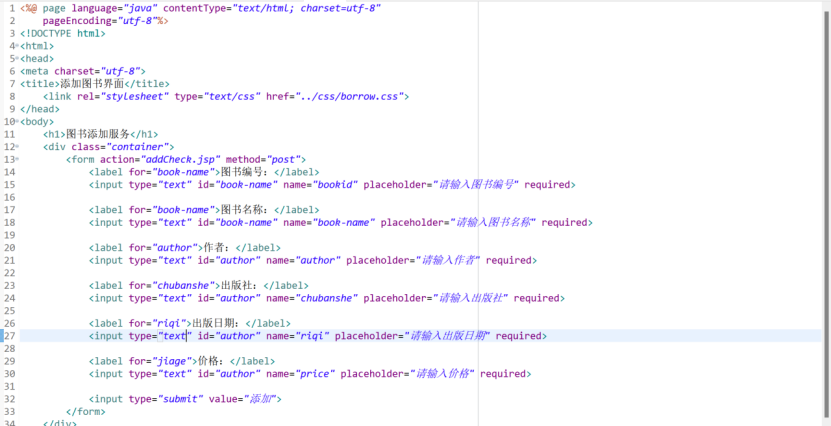Collapse the form fold marker on line 13
This screenshot has width=831, height=426.
click(x=17, y=159)
